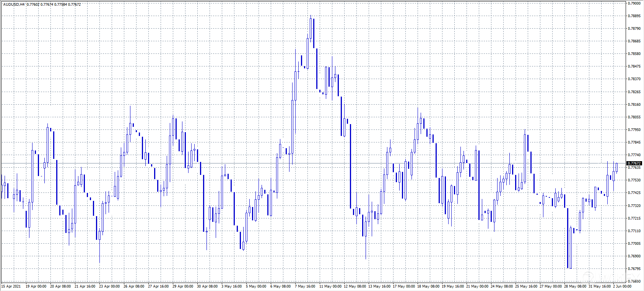
Task: Select the 3 May 16:00 time label
Action: (x=232, y=286)
